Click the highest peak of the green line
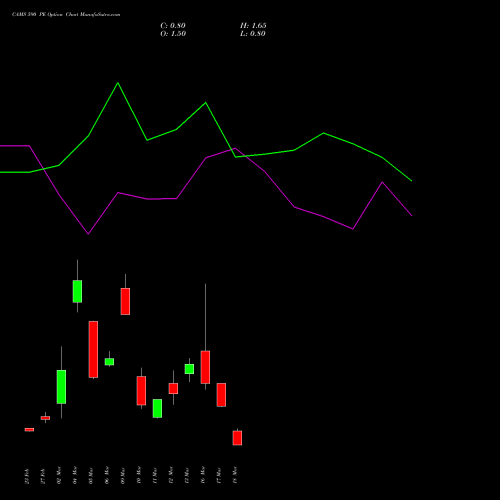500x500 pixels. point(118,83)
